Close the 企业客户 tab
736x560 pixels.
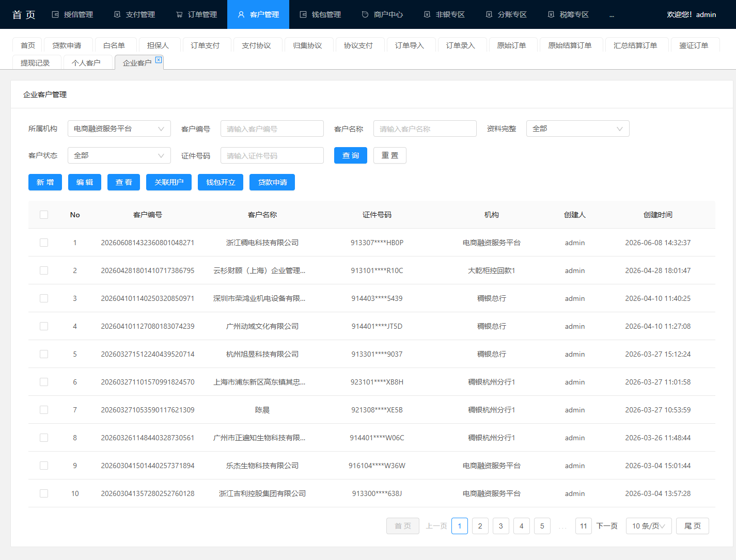pyautogui.click(x=159, y=60)
